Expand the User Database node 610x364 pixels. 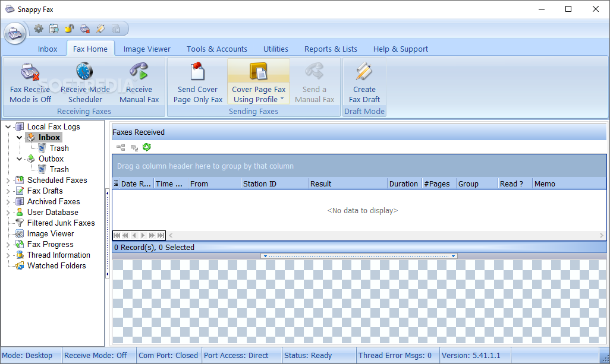coord(8,213)
